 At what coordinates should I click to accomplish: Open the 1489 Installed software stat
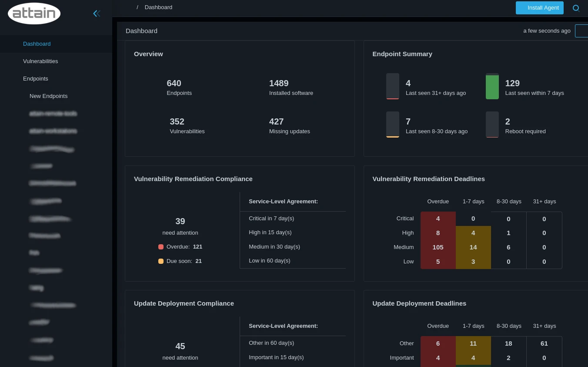coord(291,87)
